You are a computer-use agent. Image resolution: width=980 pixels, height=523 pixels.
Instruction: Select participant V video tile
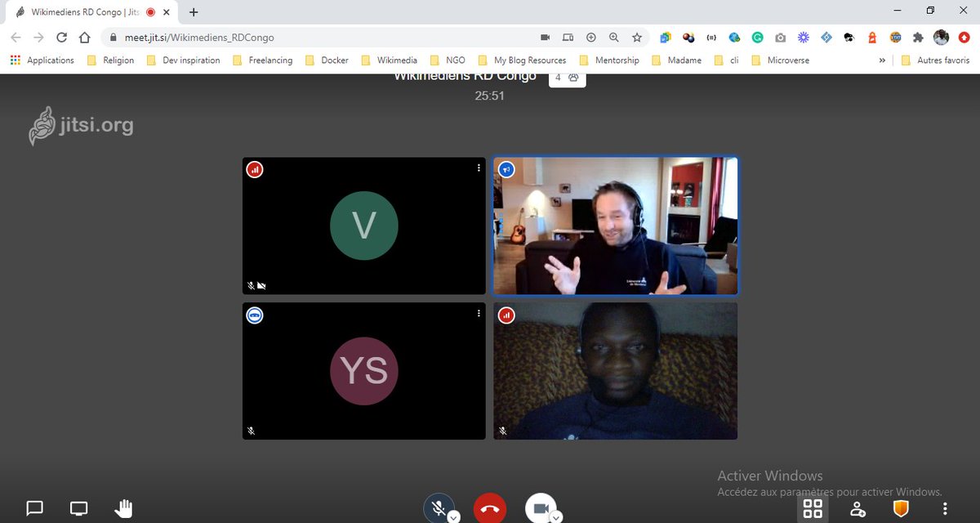(x=364, y=226)
